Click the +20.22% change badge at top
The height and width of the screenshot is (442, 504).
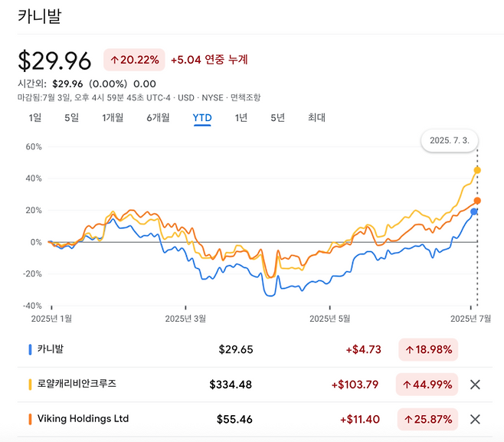point(134,60)
